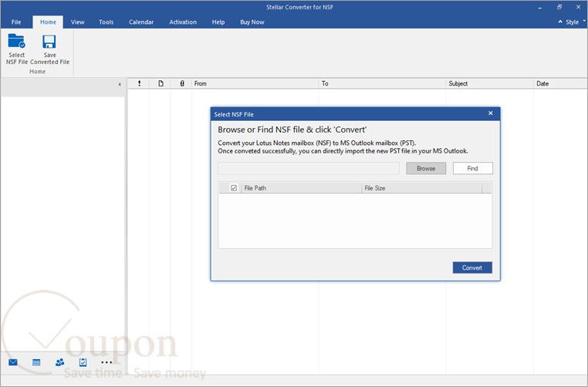Screen dimensions: 588x387
Task: Open the Tasks view icon
Action: coord(83,362)
